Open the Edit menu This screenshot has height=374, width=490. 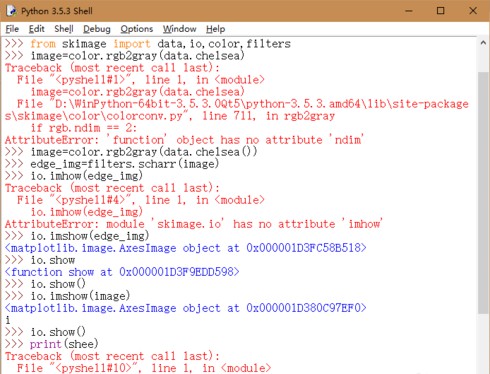(x=36, y=29)
